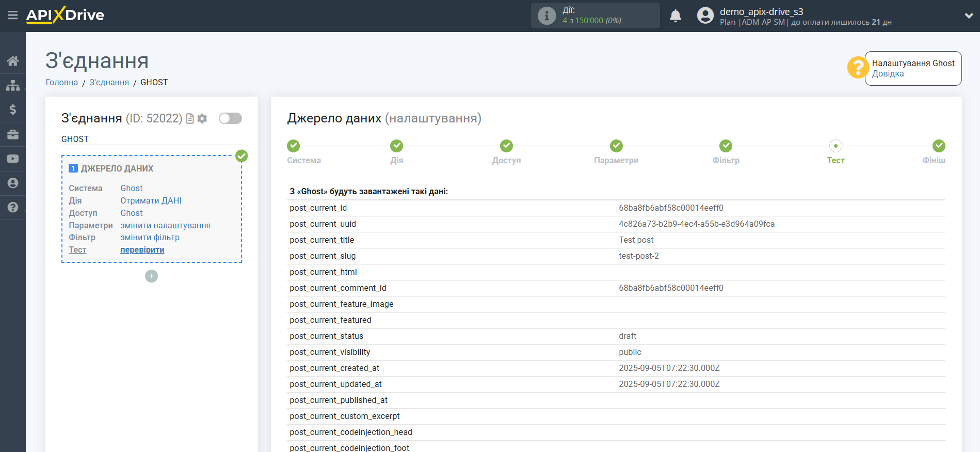This screenshot has height=452, width=980.
Task: Click the GHOST connection name field
Action: tap(152, 139)
